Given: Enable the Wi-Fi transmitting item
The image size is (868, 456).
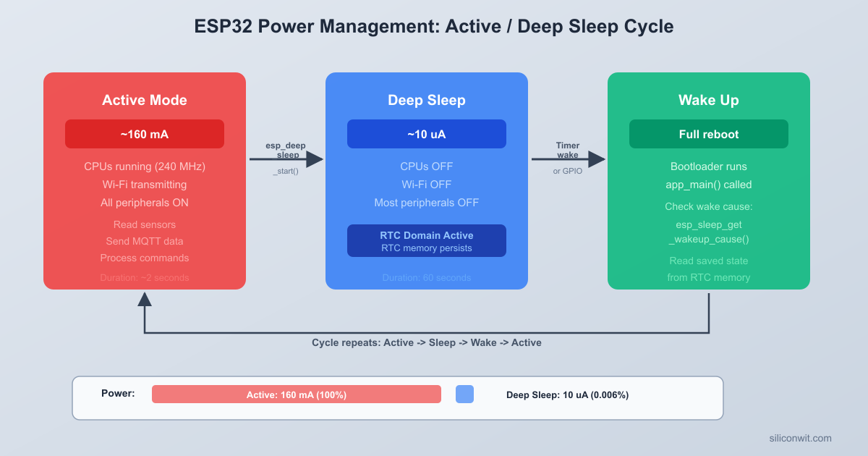Looking at the screenshot, I should point(145,185).
